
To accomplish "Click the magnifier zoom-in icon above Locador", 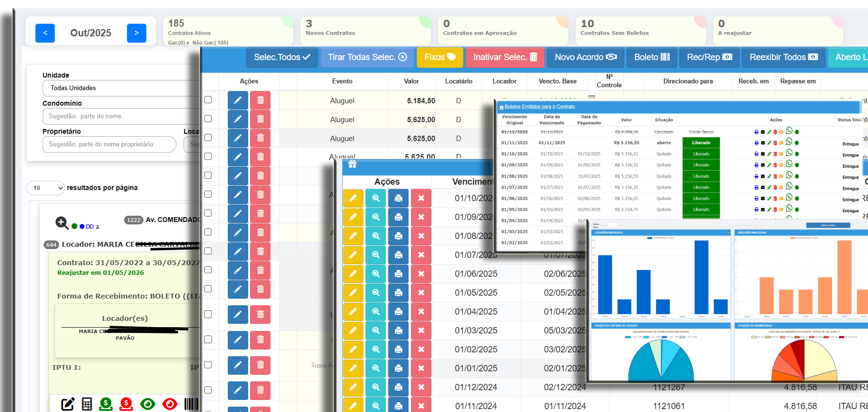I will coord(62,222).
